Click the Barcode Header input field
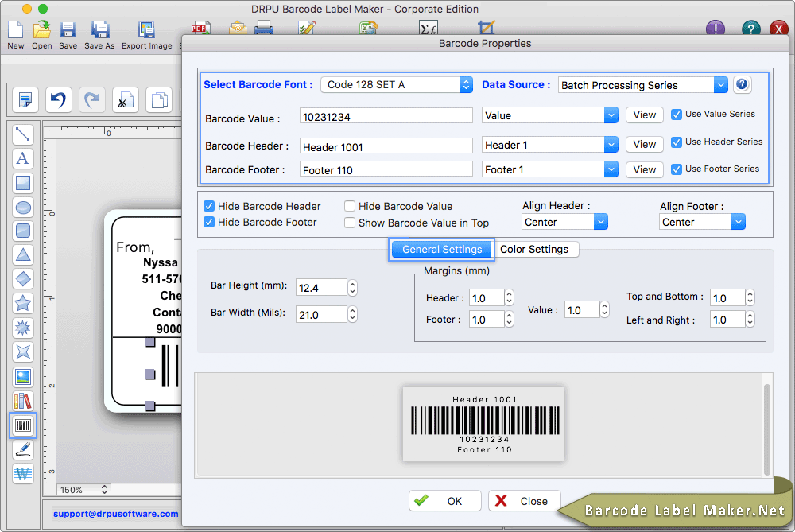Image resolution: width=795 pixels, height=532 pixels. (x=386, y=146)
